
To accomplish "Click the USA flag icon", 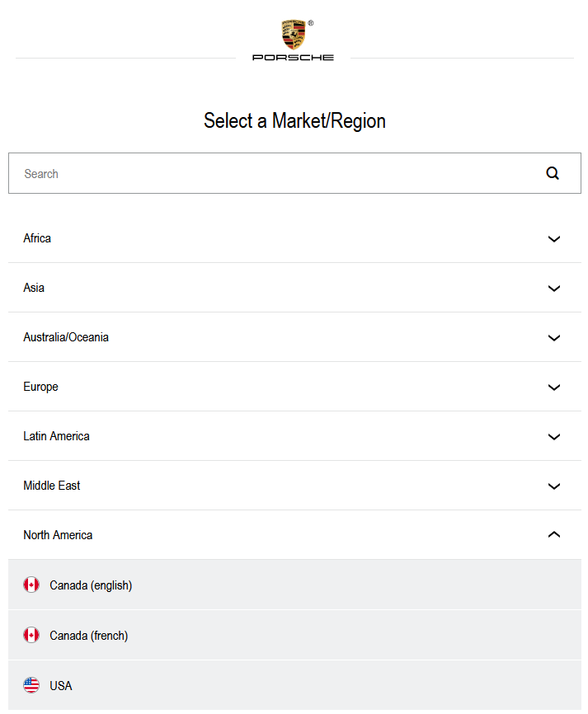I will (x=31, y=686).
